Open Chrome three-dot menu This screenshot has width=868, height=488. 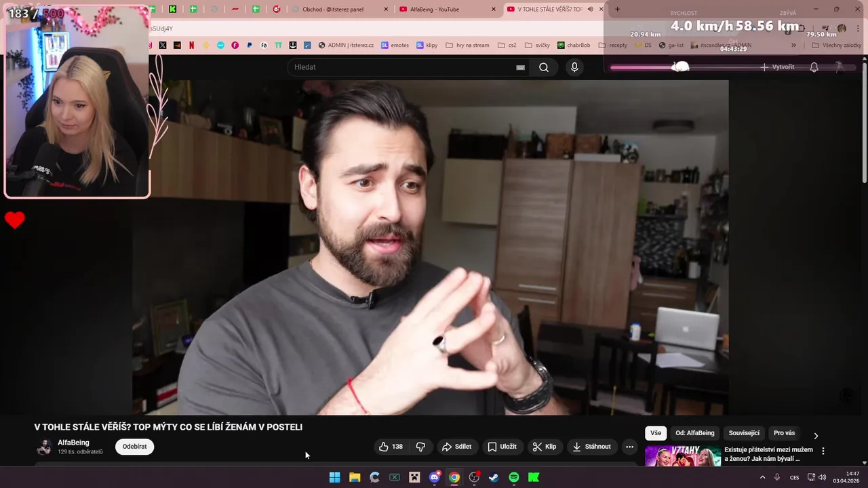tap(856, 28)
